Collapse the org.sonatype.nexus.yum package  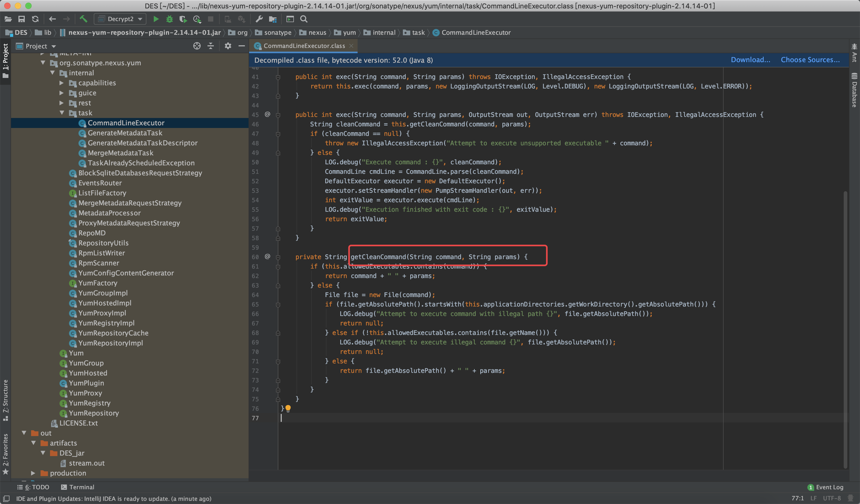click(x=43, y=62)
